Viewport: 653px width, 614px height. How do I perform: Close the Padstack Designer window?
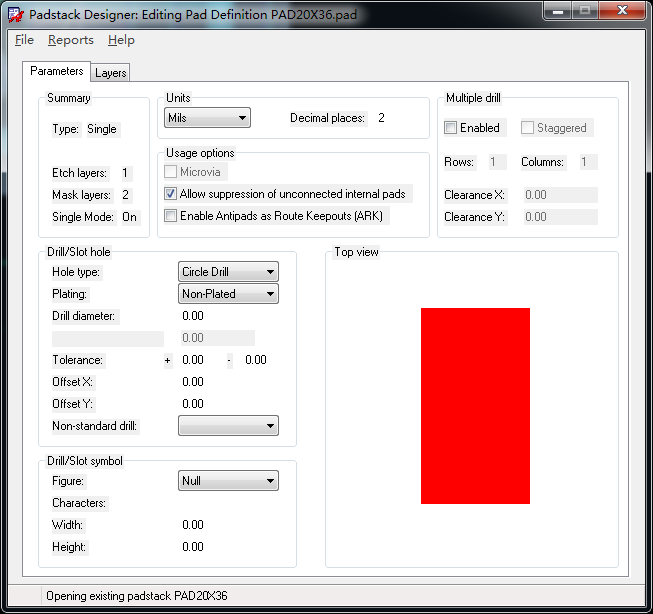pyautogui.click(x=622, y=10)
